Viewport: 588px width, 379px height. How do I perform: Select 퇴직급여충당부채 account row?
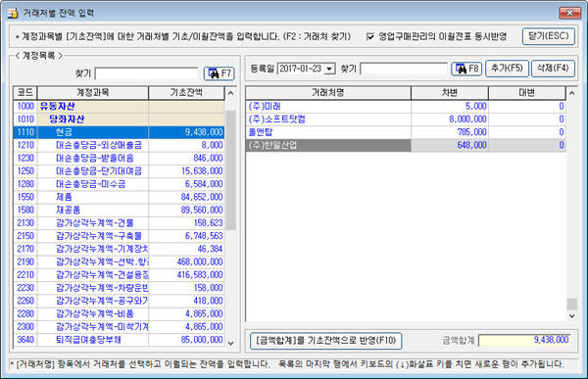pyautogui.click(x=119, y=340)
